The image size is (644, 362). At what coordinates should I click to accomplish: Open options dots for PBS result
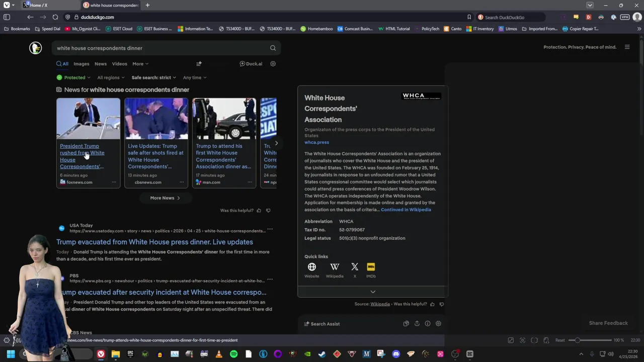(x=270, y=280)
